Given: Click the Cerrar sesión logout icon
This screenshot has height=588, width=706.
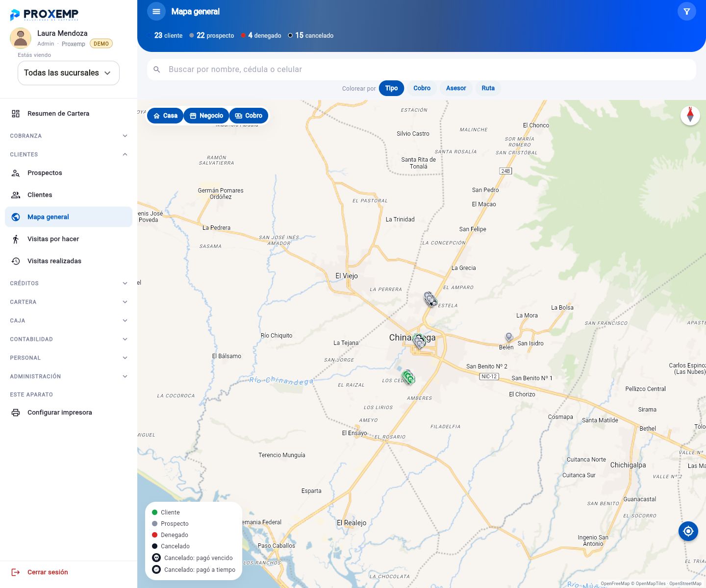Looking at the screenshot, I should (x=16, y=572).
